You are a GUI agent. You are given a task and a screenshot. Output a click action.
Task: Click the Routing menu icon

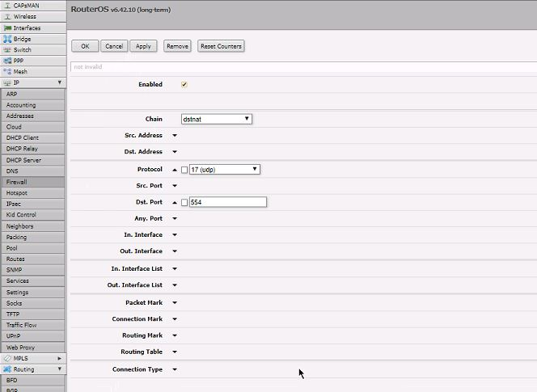click(7, 369)
